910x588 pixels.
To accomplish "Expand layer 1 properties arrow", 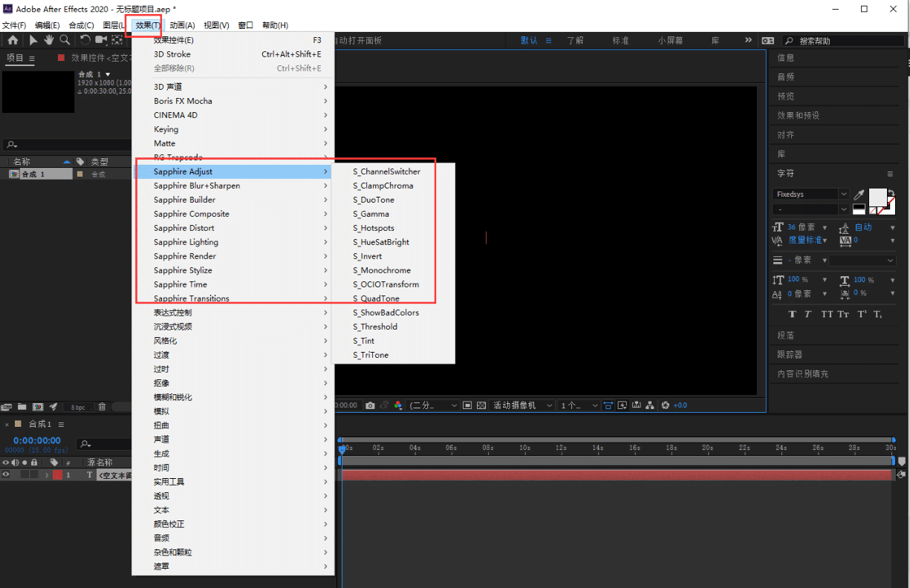I will click(x=47, y=475).
